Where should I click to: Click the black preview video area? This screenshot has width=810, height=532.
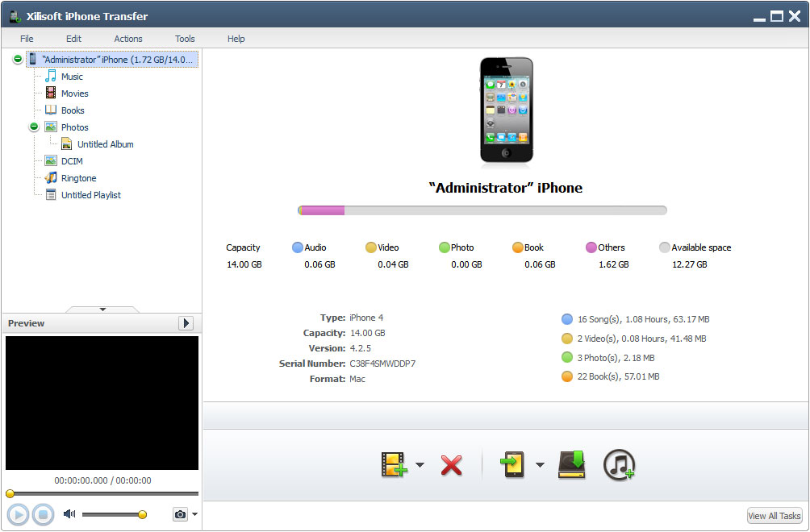[x=102, y=403]
